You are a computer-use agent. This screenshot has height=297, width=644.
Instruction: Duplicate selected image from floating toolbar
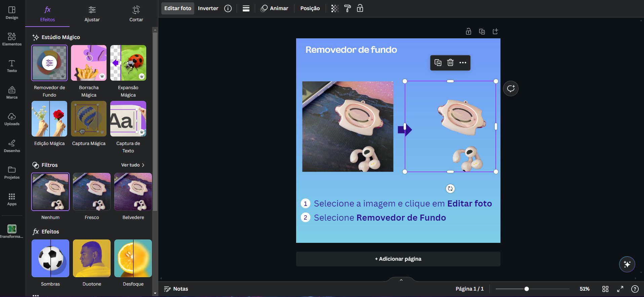click(438, 63)
